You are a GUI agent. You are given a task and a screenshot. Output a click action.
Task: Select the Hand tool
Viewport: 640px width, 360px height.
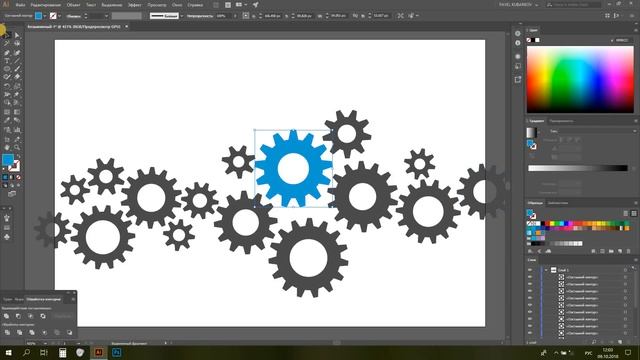[x=7, y=147]
